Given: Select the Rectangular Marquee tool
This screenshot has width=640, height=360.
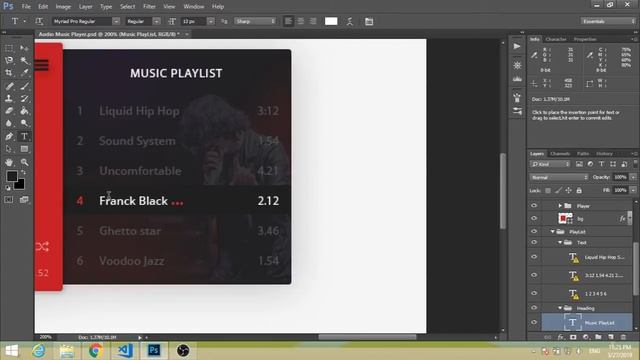Looking at the screenshot, I should [x=9, y=48].
